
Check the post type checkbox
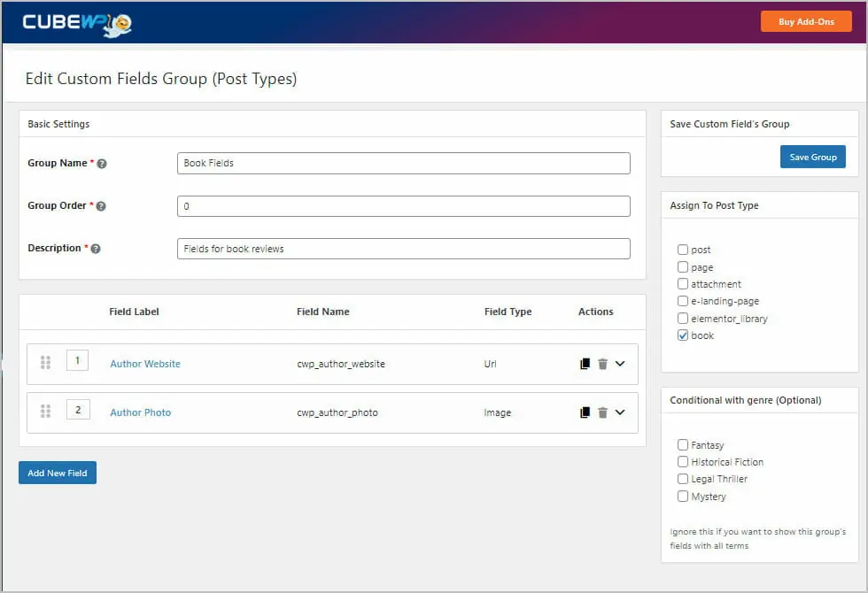[x=683, y=250]
